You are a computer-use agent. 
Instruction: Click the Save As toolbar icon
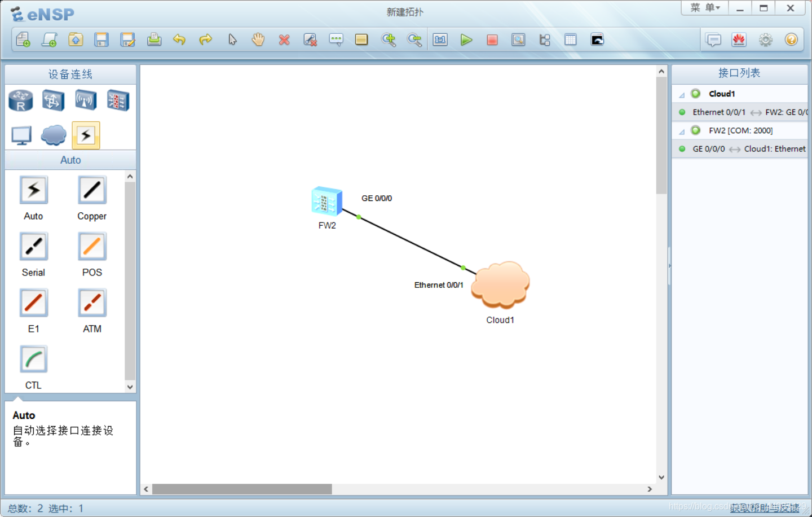128,40
